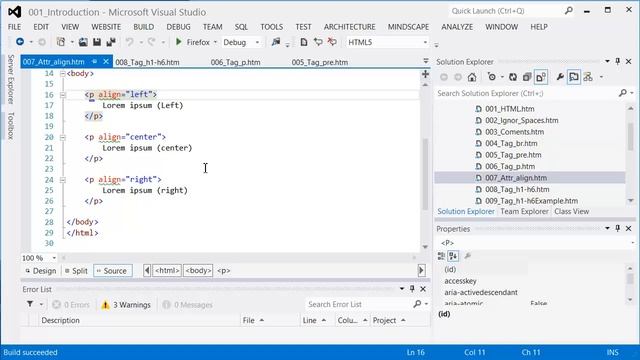Open the document tab overflow dropdown
The height and width of the screenshot is (360, 640).
tap(426, 61)
